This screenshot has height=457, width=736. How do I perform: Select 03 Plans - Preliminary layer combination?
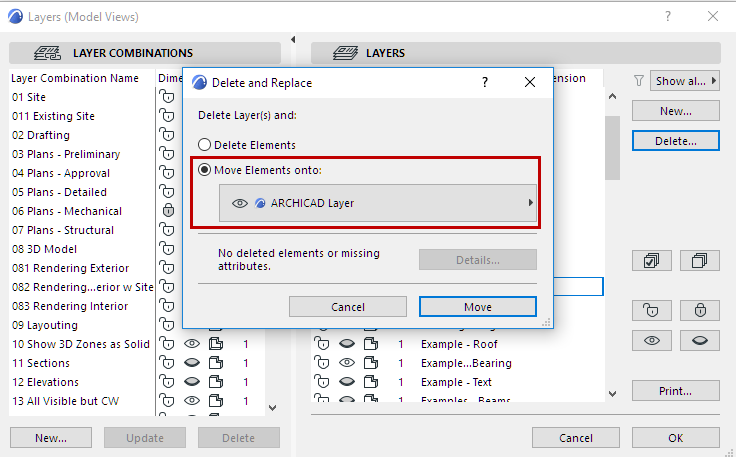[x=66, y=154]
